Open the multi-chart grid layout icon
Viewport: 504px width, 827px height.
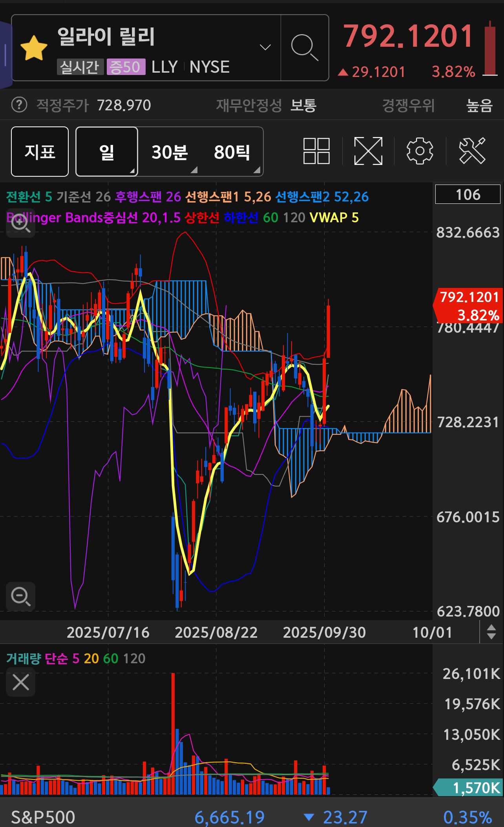[x=316, y=151]
